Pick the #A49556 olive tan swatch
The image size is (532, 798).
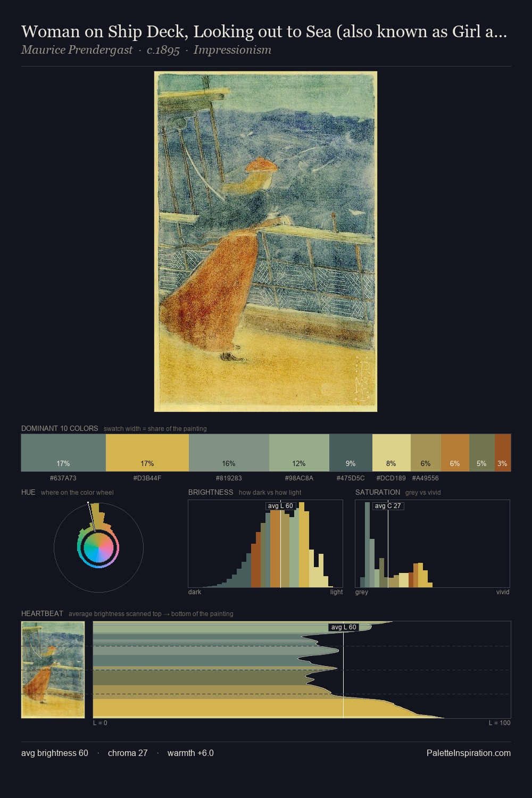coord(426,453)
